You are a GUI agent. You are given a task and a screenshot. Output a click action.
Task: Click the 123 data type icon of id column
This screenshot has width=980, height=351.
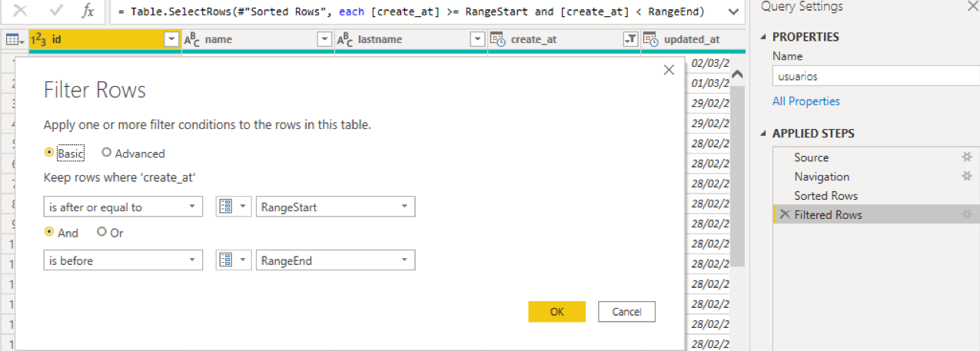point(38,39)
